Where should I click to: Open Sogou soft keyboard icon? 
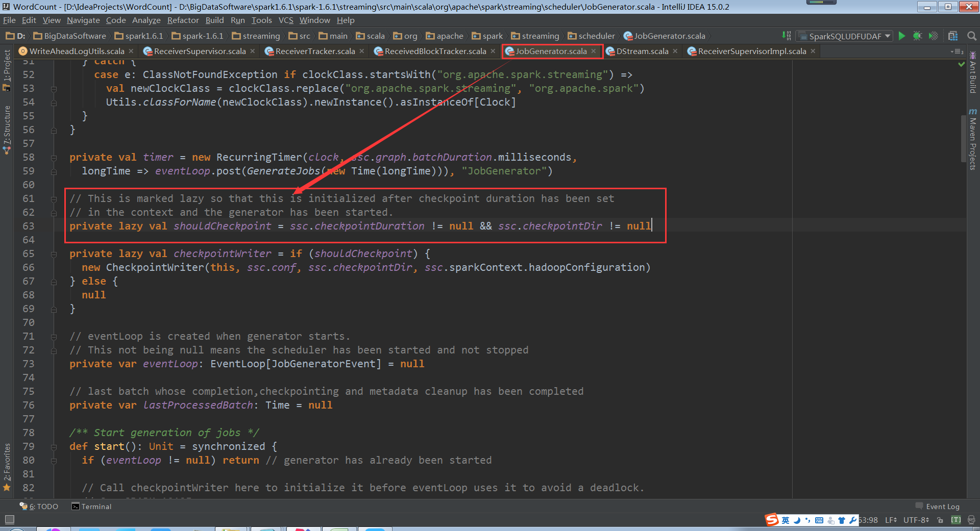[819, 520]
